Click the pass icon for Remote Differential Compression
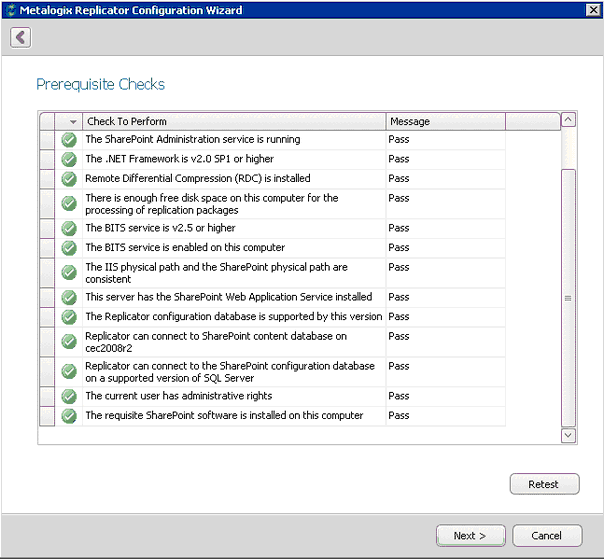604x559 pixels. coord(69,179)
